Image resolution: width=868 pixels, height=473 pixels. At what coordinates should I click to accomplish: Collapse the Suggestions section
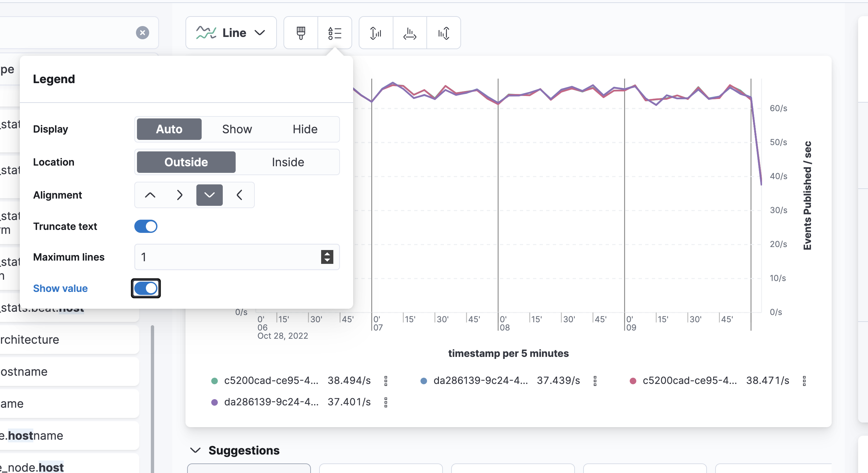(195, 450)
